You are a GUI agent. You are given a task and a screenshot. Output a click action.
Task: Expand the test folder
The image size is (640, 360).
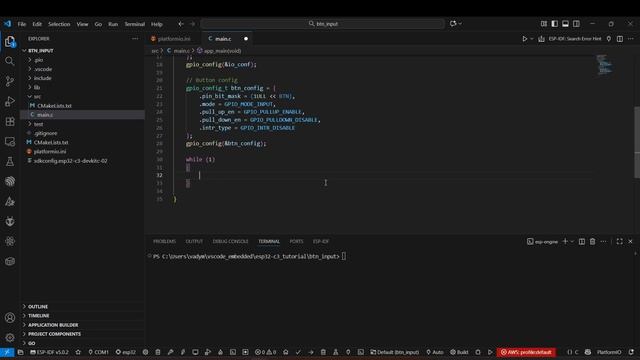(82, 124)
